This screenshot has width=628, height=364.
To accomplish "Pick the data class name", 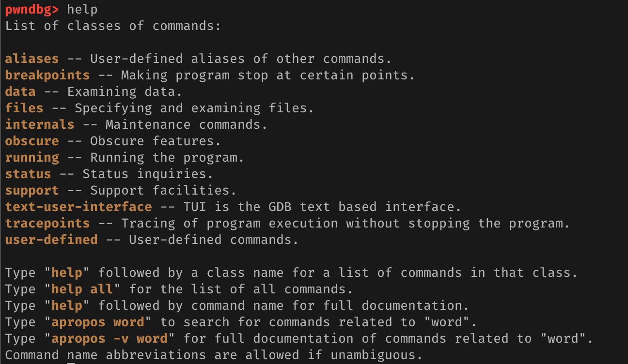I will [20, 91].
